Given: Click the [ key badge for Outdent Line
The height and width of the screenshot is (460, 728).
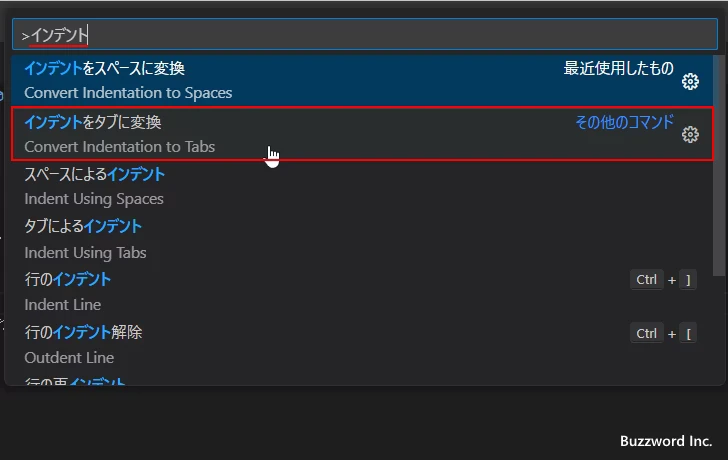Looking at the screenshot, I should (688, 333).
